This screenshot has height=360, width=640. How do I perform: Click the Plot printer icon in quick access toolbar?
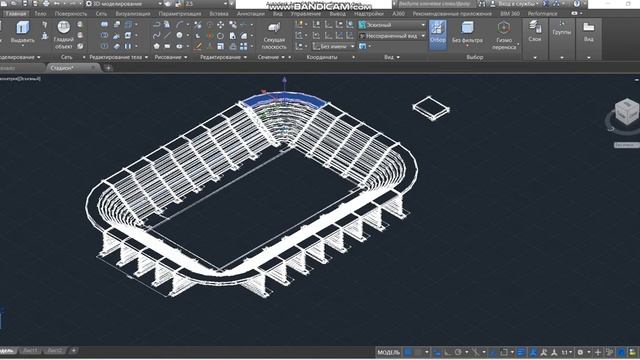click(46, 4)
